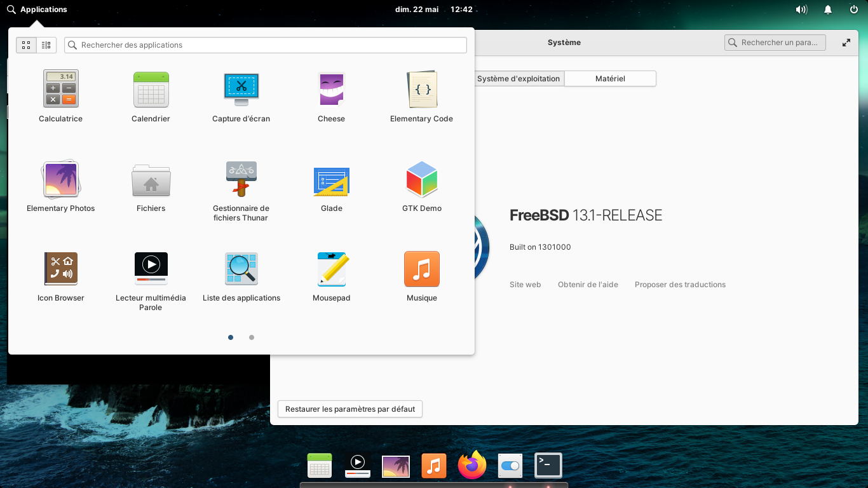Open Liste des applications
Image resolution: width=868 pixels, height=488 pixels.
coord(241,275)
